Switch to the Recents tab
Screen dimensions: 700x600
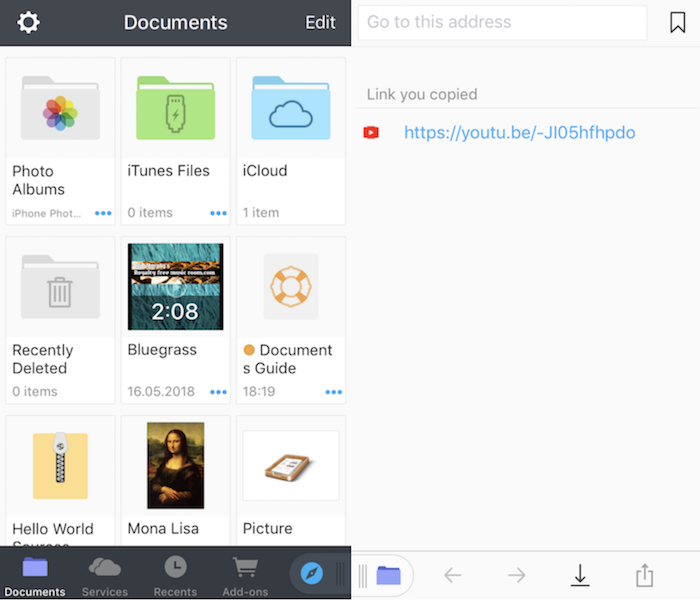pos(175,575)
